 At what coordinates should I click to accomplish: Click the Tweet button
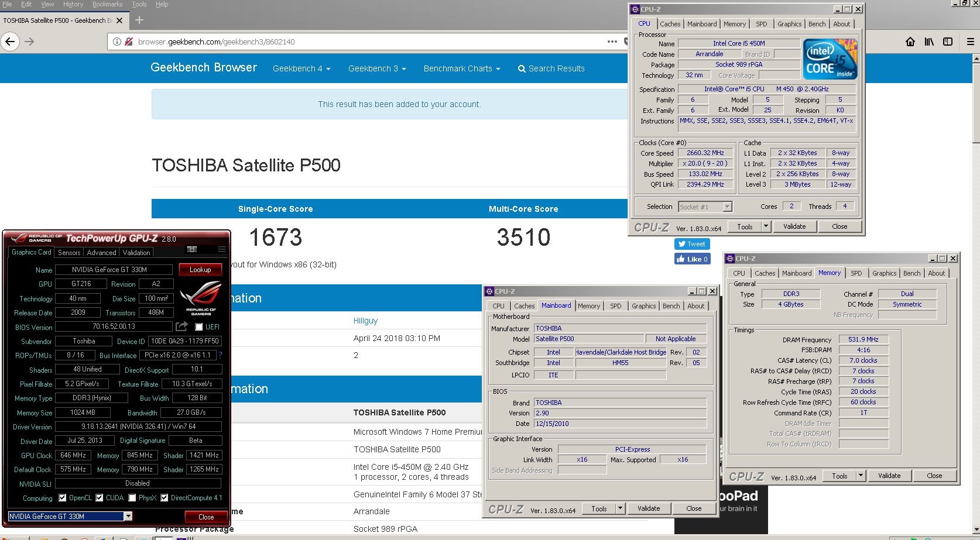click(692, 244)
